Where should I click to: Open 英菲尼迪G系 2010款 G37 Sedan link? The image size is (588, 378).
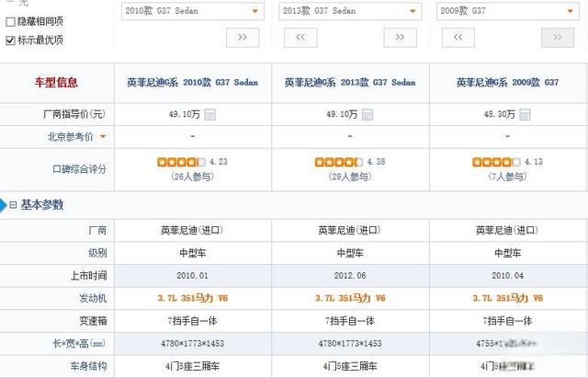pyautogui.click(x=192, y=82)
